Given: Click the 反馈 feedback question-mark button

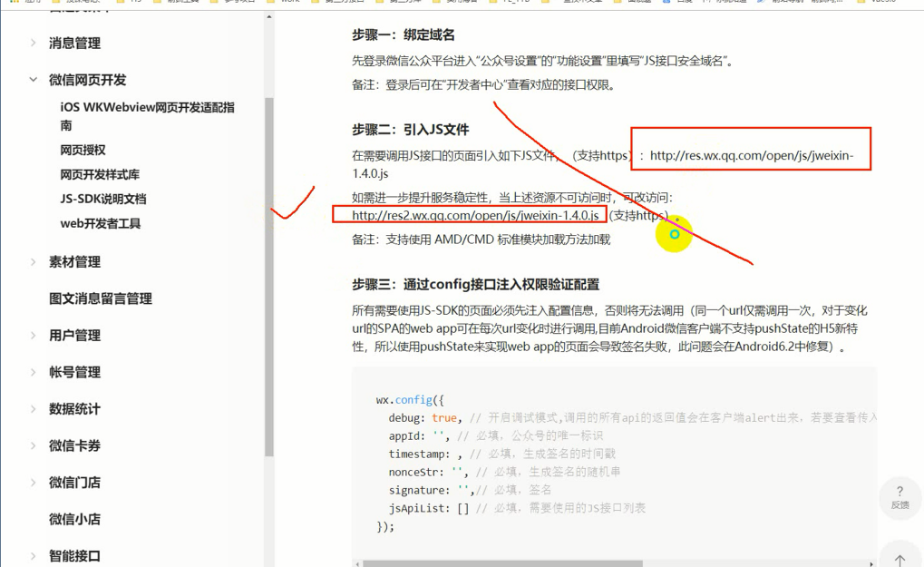Looking at the screenshot, I should 900,498.
